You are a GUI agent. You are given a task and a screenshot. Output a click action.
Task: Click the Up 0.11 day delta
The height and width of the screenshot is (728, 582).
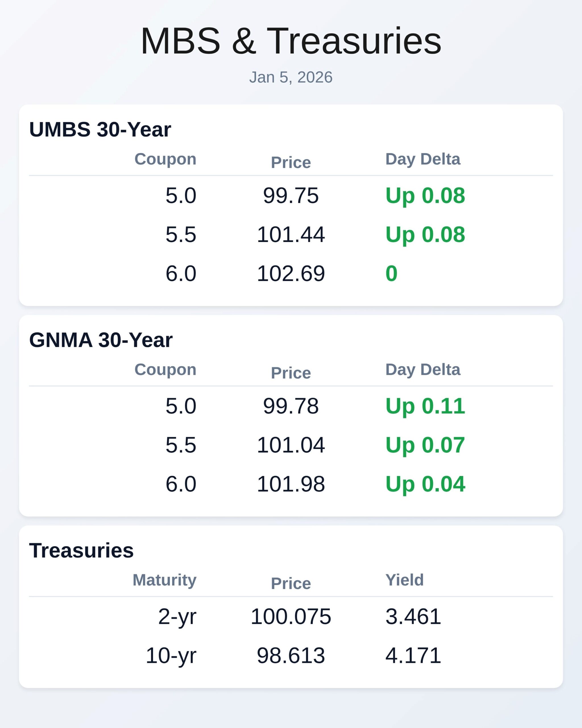click(425, 406)
